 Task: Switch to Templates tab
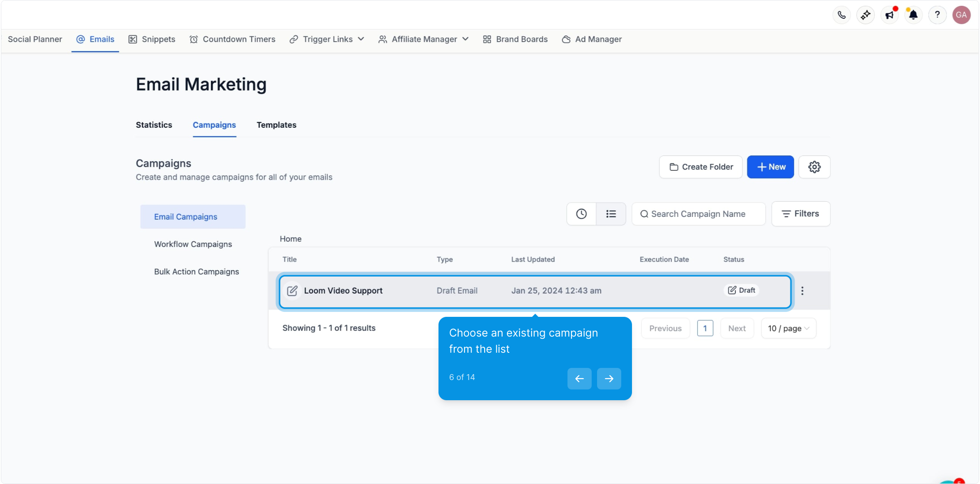[x=276, y=125]
